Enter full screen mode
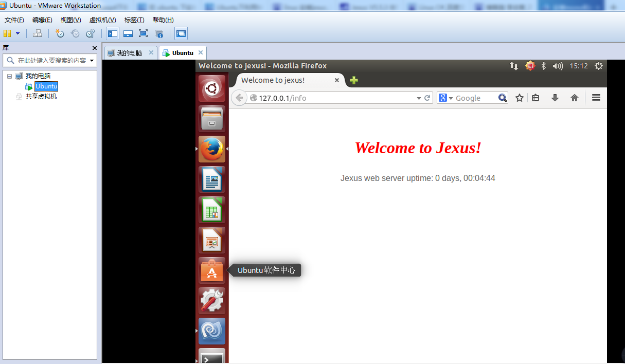This screenshot has width=625, height=364. [x=144, y=33]
